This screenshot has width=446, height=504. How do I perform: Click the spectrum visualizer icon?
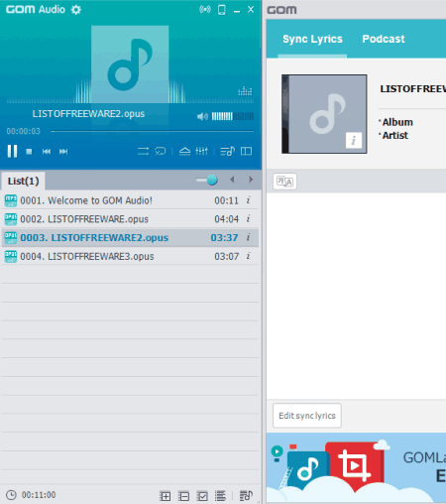245,91
